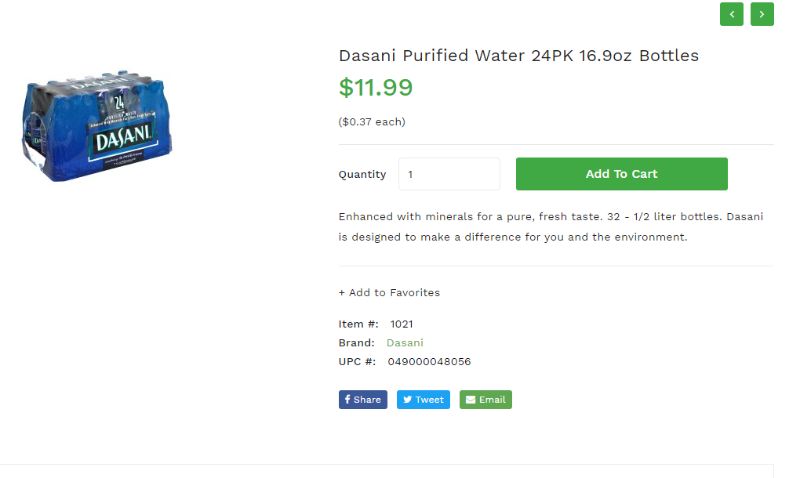This screenshot has height=478, width=800.
Task: Click the UPC number 049000048056
Action: pos(429,362)
